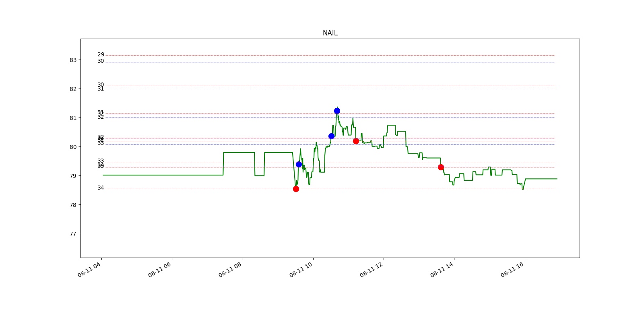Select the blue marker at the peak above 81
The image size is (644, 322).
(x=337, y=111)
